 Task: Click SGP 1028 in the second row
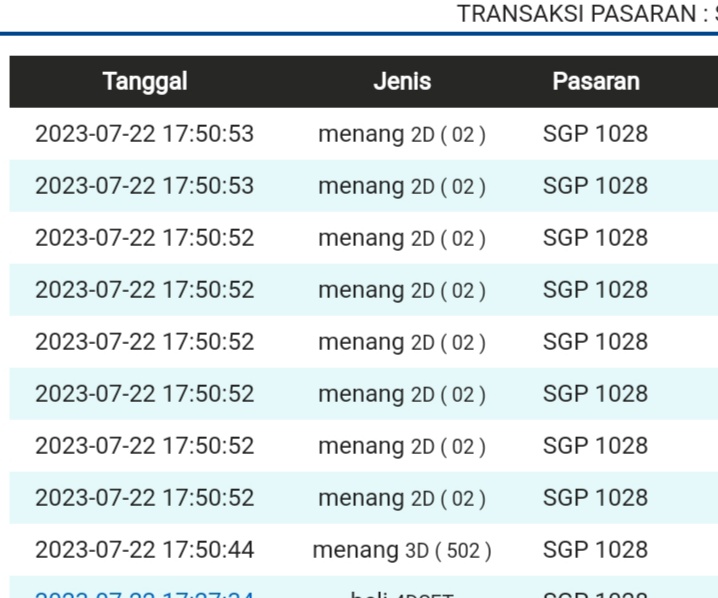(x=596, y=186)
